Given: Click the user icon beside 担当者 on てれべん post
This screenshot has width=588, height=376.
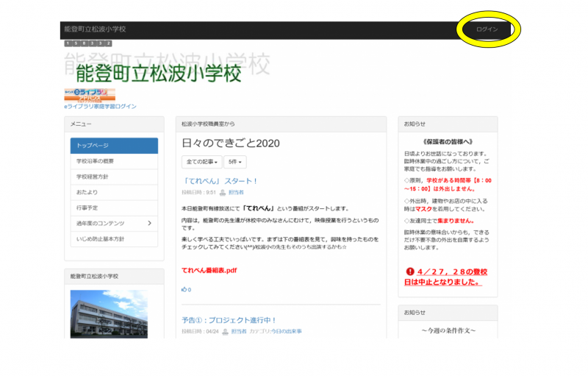Looking at the screenshot, I should [223, 192].
